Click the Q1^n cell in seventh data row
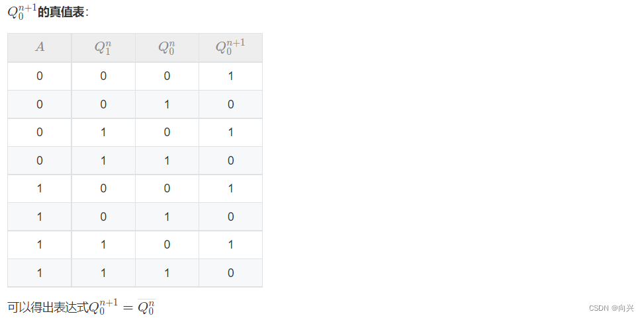Image resolution: width=644 pixels, height=318 pixels. [103, 245]
